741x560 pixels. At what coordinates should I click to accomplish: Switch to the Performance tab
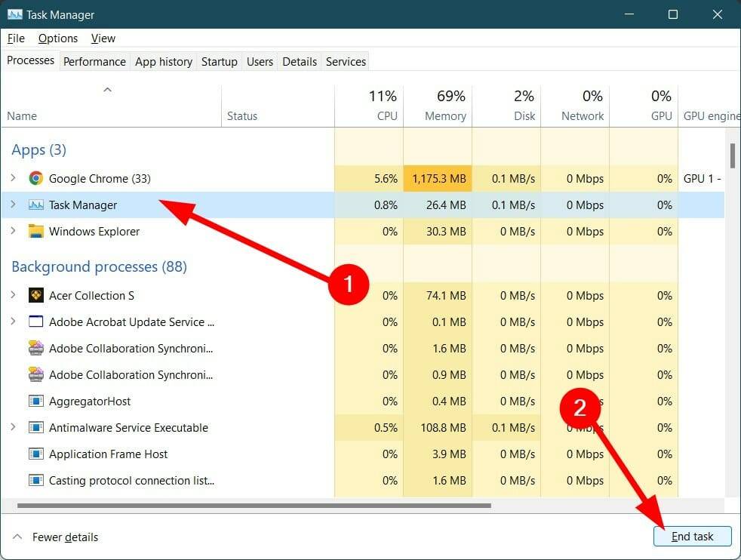point(94,61)
